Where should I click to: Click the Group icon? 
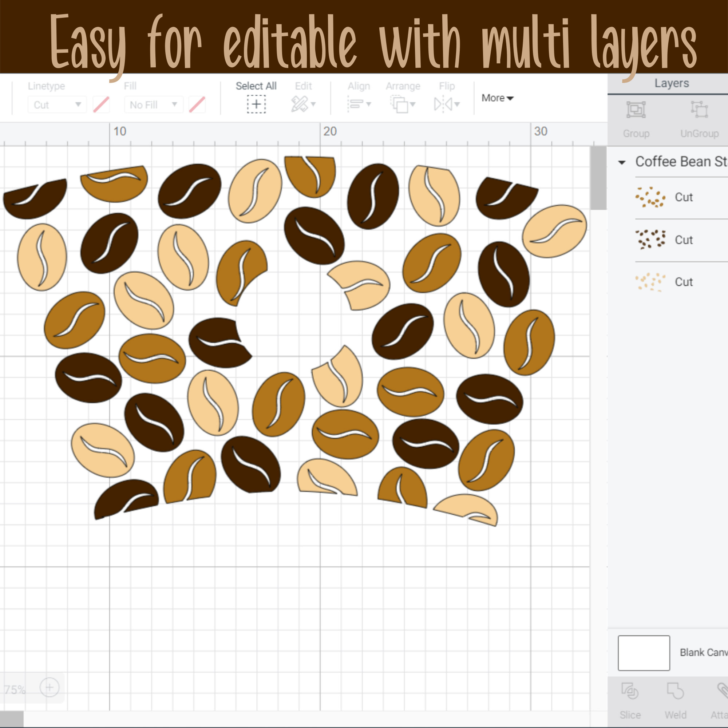pyautogui.click(x=636, y=110)
